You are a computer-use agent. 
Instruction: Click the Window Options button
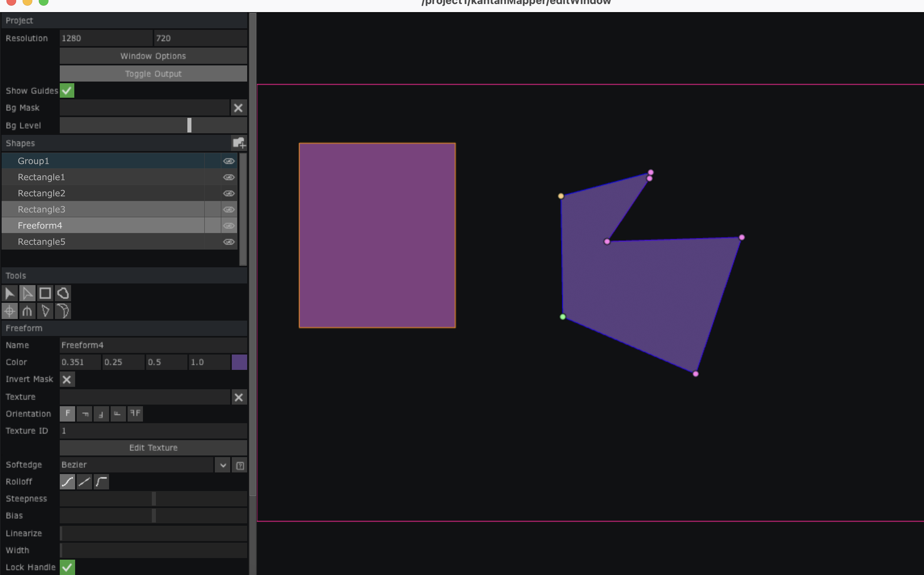(153, 56)
